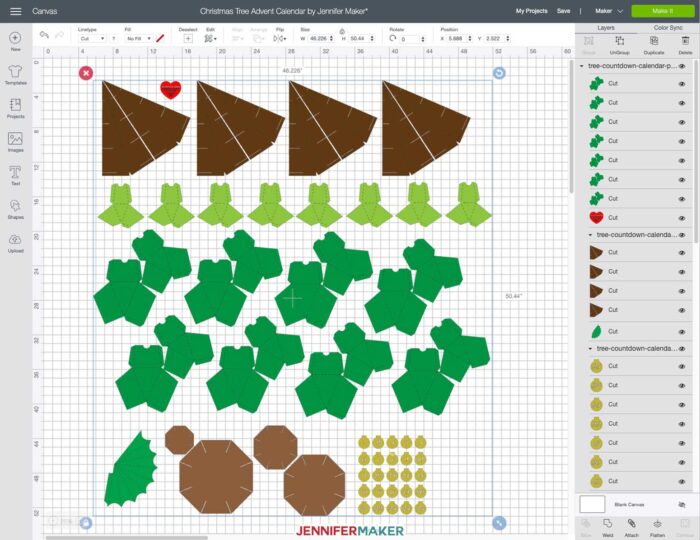Screen dimensions: 700x540
Task: Toggle visibility of third tree-countdown-calenda group
Action: coord(682,349)
